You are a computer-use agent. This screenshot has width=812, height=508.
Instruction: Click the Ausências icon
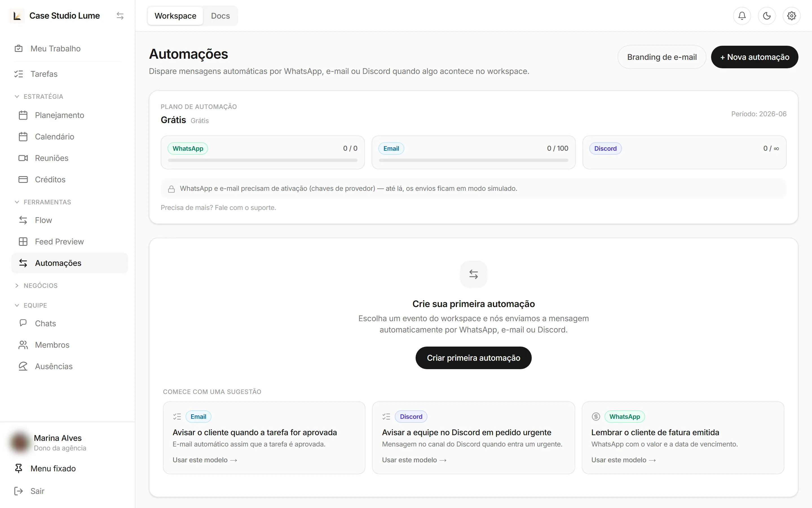tap(23, 367)
